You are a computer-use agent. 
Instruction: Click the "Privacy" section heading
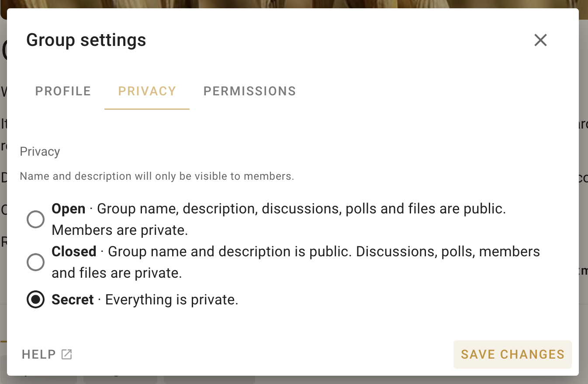(x=40, y=152)
